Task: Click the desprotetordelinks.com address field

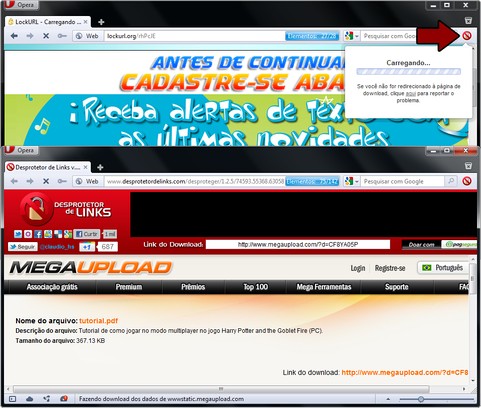Action: [195, 181]
